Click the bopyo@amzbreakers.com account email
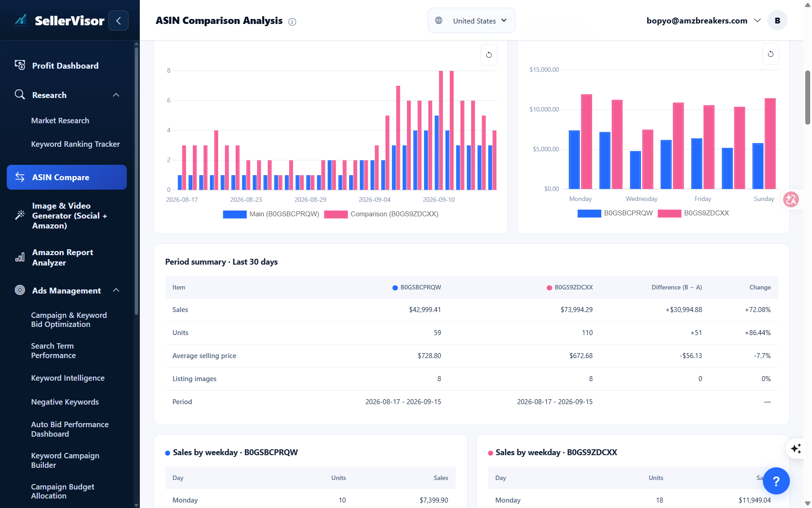This screenshot has height=508, width=812. [x=697, y=20]
